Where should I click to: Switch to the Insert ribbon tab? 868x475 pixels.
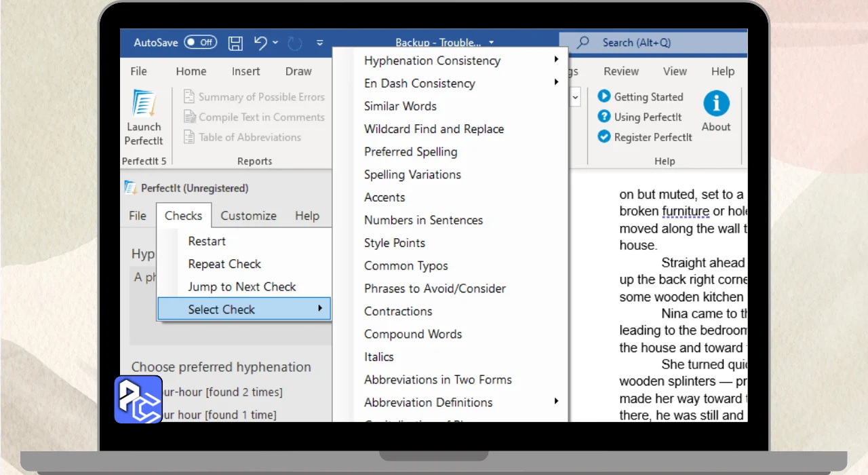click(245, 71)
